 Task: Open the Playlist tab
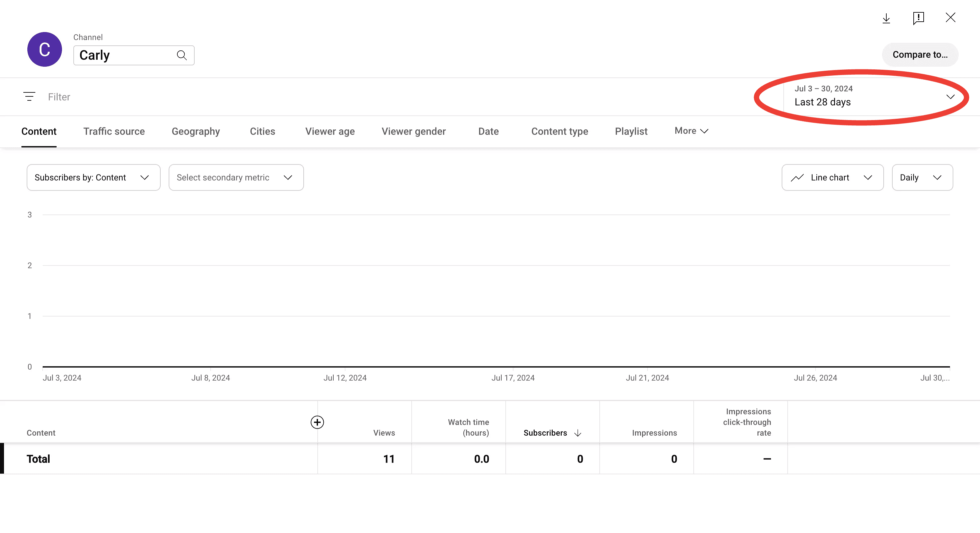(x=631, y=131)
